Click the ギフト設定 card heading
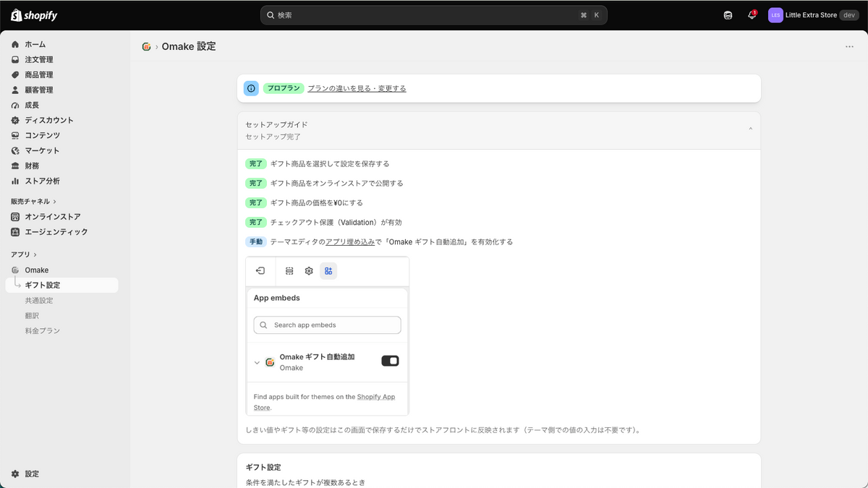Viewport: 868px width, 488px height. (263, 467)
